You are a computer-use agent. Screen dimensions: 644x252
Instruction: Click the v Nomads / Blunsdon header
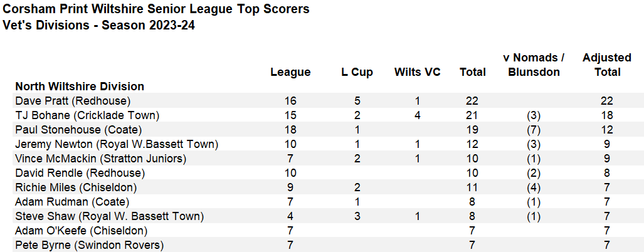pos(534,65)
